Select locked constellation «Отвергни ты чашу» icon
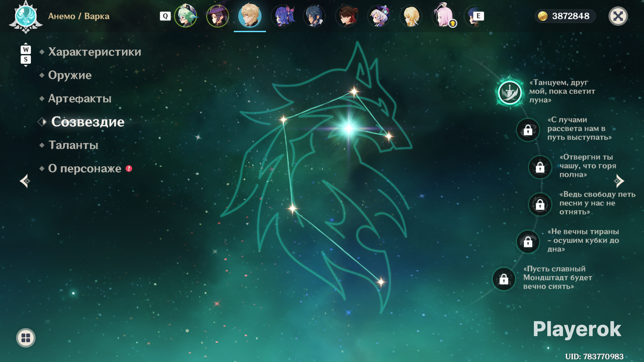 pyautogui.click(x=540, y=167)
